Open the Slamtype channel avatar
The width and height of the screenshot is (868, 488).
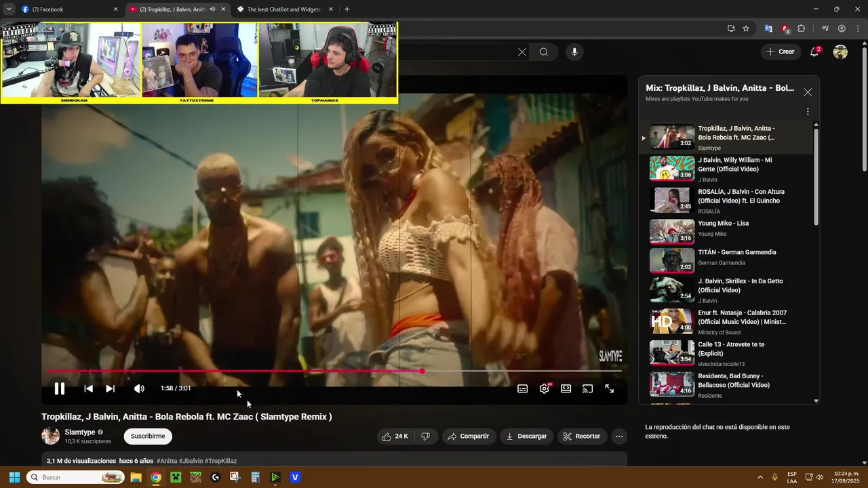point(50,436)
